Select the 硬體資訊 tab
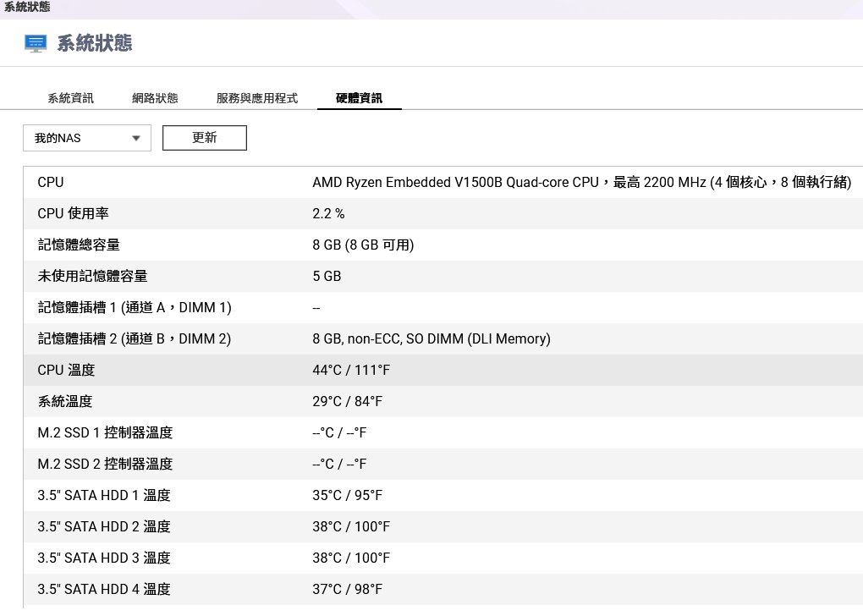Viewport: 863px width, 616px height. 359,98
